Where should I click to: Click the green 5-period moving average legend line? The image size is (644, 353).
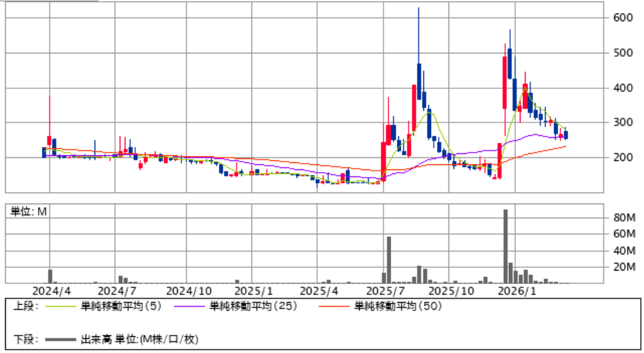coord(62,307)
